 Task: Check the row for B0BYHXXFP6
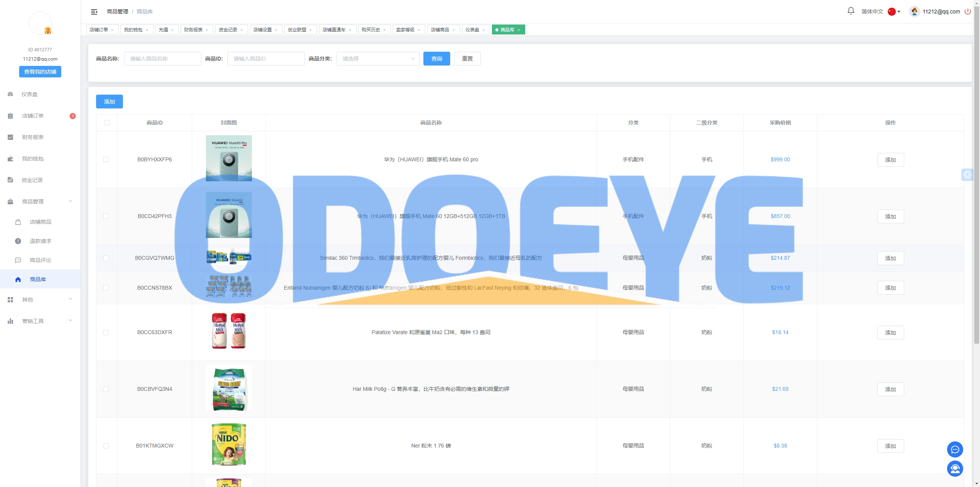pos(106,159)
